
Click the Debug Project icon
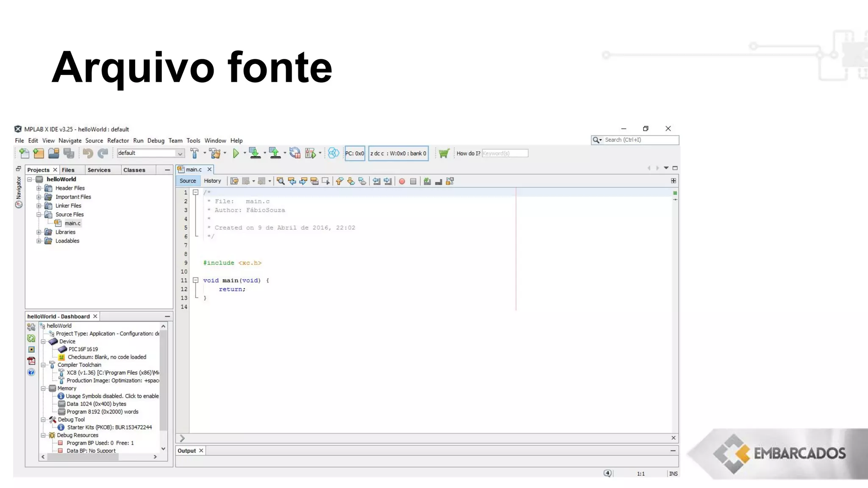click(311, 153)
